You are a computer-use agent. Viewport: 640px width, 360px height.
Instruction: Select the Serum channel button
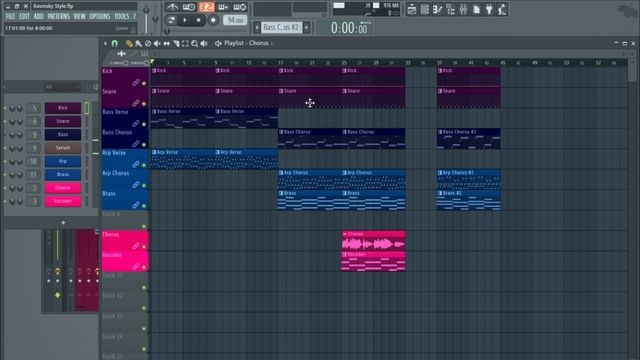pyautogui.click(x=63, y=148)
